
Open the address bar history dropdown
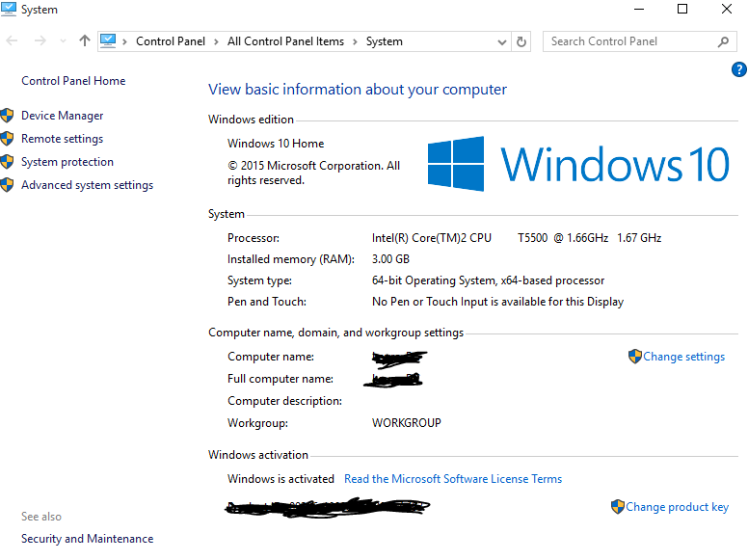click(x=502, y=42)
